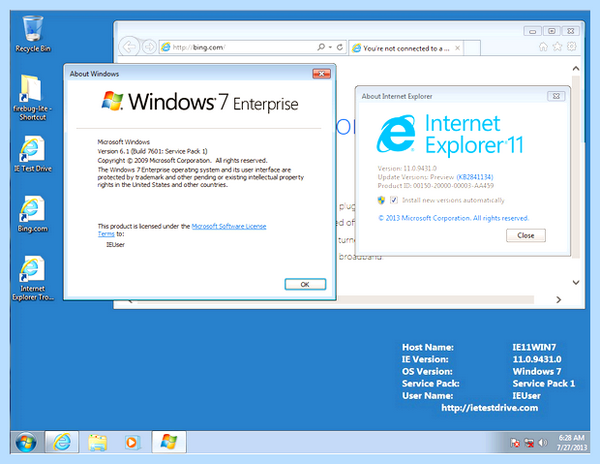Close the About Internet Explorer dialog via X
This screenshot has width=600, height=464.
pos(556,96)
